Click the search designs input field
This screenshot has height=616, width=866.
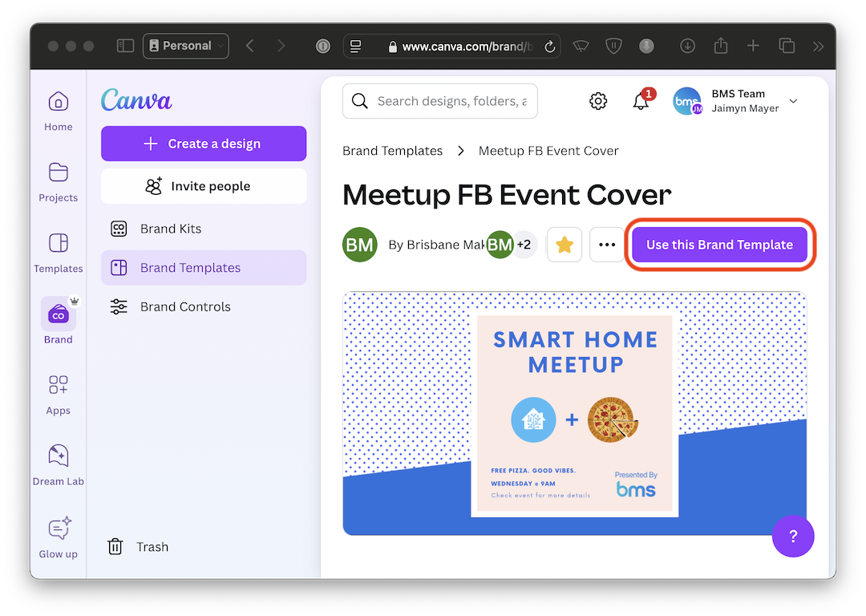[451, 101]
